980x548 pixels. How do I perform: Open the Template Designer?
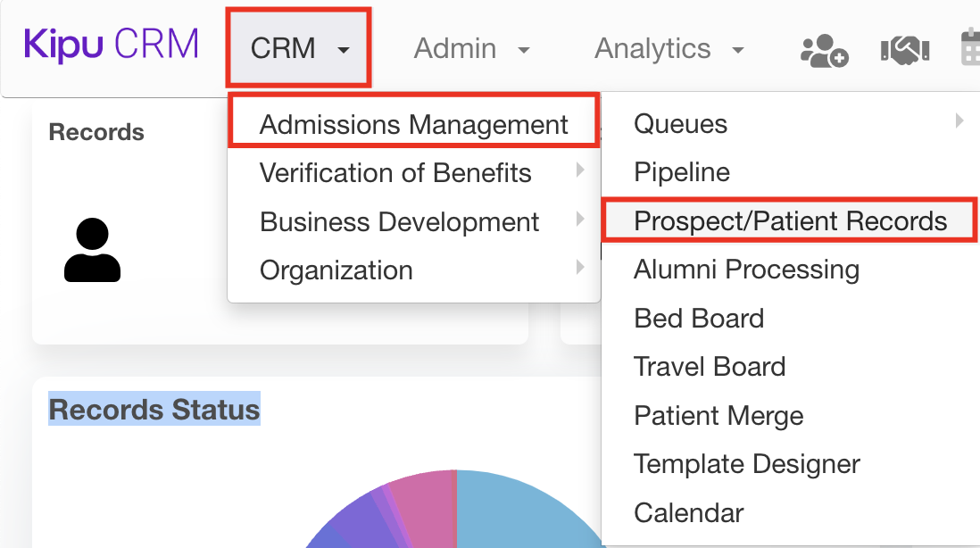coord(746,464)
